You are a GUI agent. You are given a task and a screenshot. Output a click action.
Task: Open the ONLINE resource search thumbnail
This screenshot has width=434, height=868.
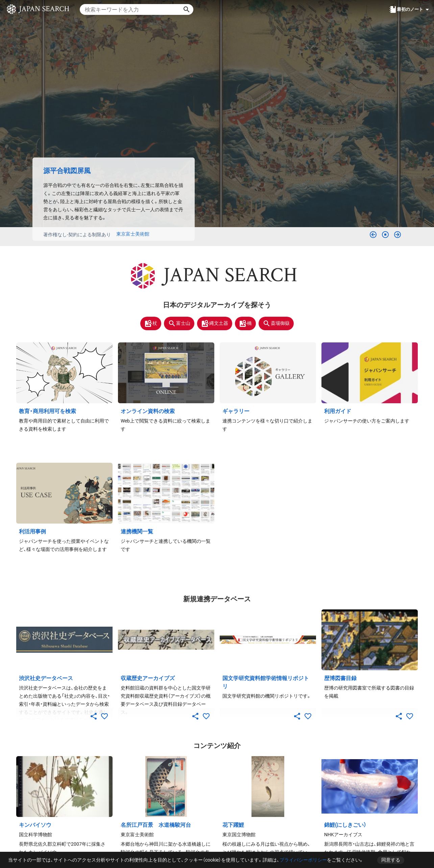click(166, 373)
